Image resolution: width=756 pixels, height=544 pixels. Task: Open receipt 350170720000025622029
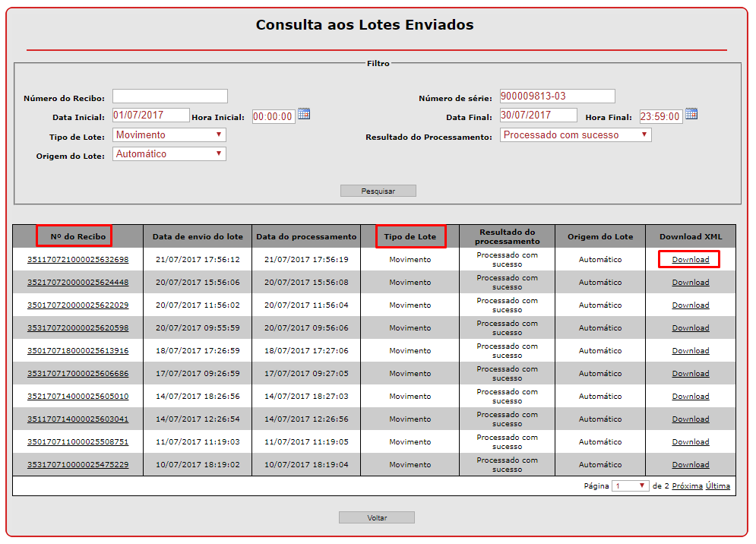(78, 305)
